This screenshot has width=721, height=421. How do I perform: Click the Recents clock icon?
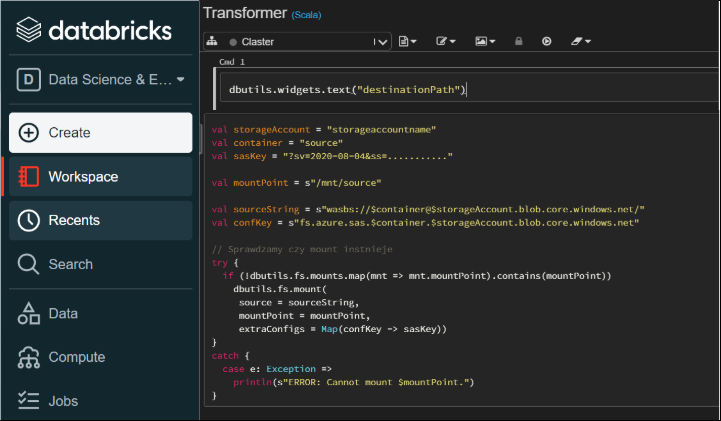[x=29, y=220]
